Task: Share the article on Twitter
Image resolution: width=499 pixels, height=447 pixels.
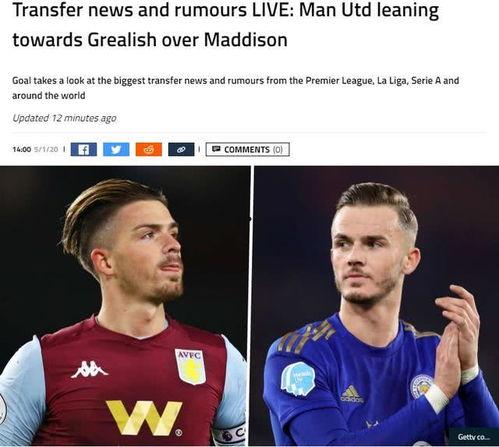Action: (x=116, y=149)
